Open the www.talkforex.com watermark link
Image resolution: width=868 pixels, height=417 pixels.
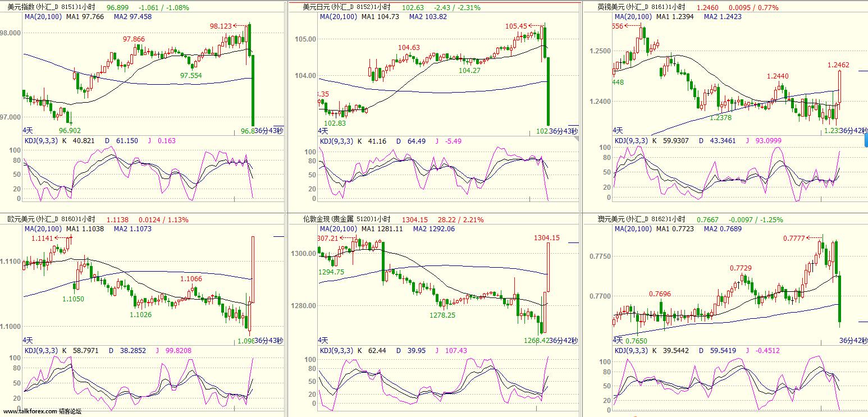29,411
